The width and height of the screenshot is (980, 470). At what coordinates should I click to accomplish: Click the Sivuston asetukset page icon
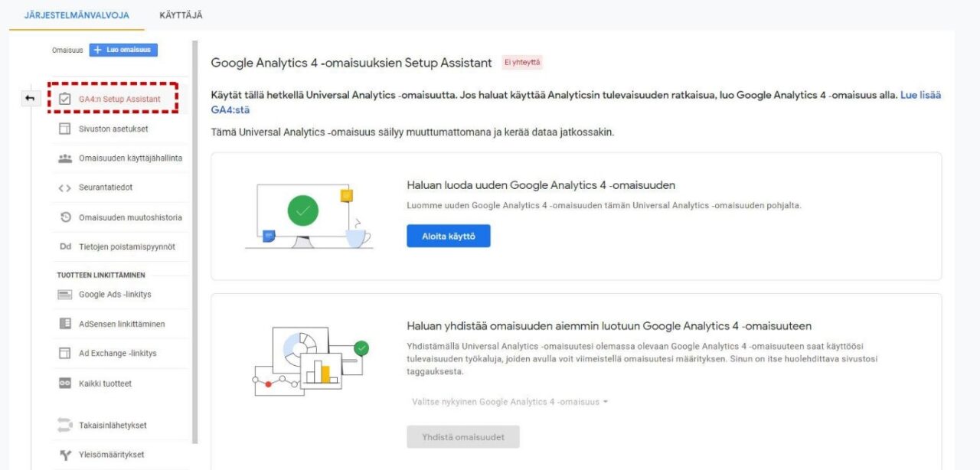click(x=65, y=129)
